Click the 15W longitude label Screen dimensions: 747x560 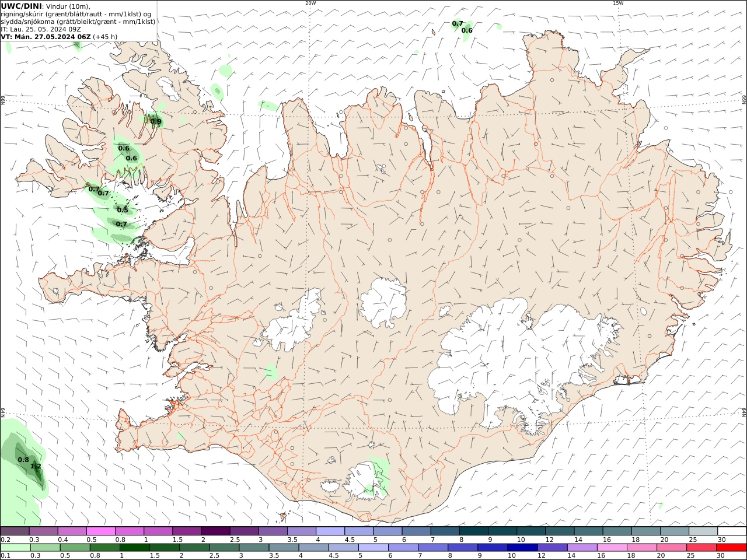[x=618, y=3]
